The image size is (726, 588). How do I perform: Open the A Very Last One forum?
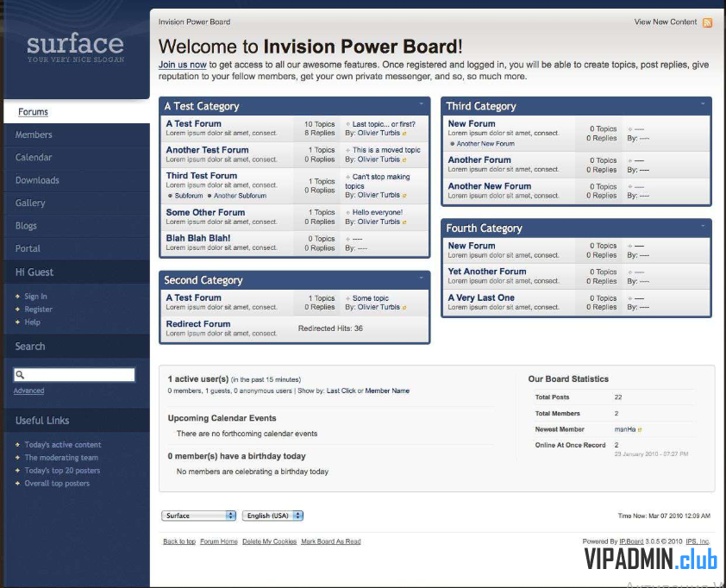click(x=481, y=297)
